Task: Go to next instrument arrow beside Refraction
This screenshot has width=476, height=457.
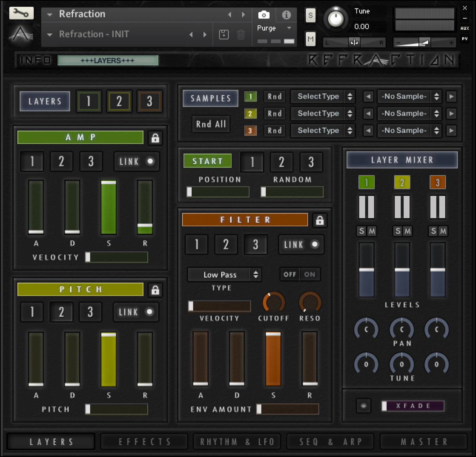Action: pyautogui.click(x=243, y=15)
